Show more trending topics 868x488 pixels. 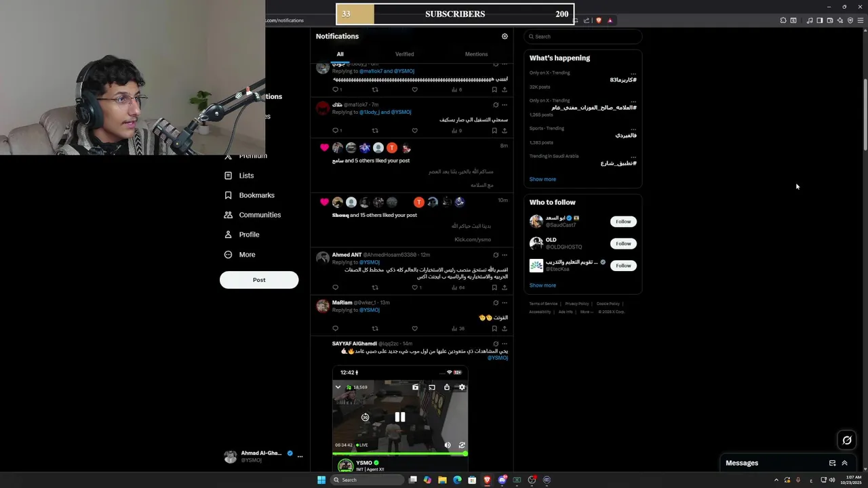pyautogui.click(x=542, y=180)
